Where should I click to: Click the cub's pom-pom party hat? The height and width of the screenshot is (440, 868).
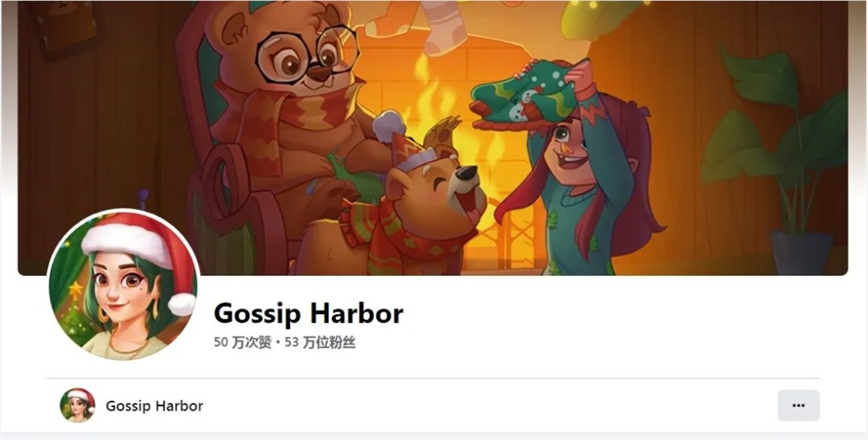pyautogui.click(x=399, y=138)
